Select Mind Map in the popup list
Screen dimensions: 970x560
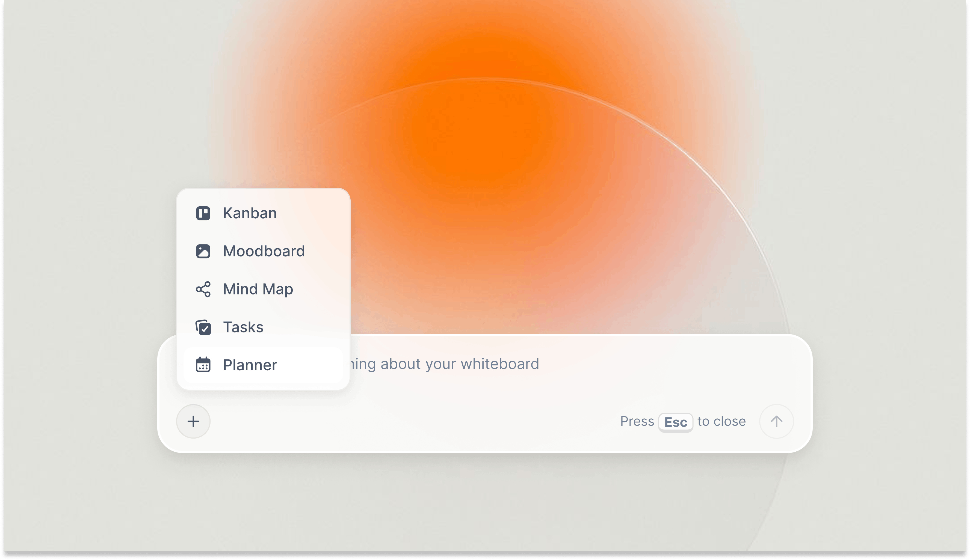tap(258, 289)
